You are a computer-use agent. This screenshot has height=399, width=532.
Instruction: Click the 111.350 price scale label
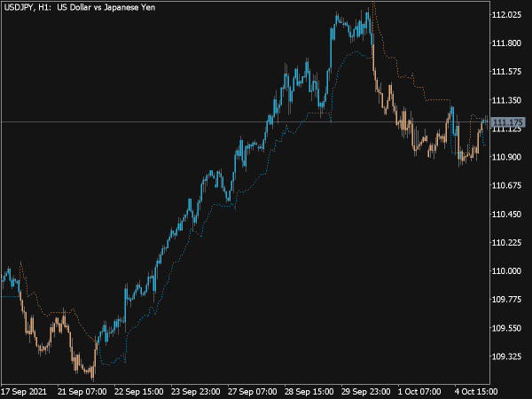tap(506, 100)
